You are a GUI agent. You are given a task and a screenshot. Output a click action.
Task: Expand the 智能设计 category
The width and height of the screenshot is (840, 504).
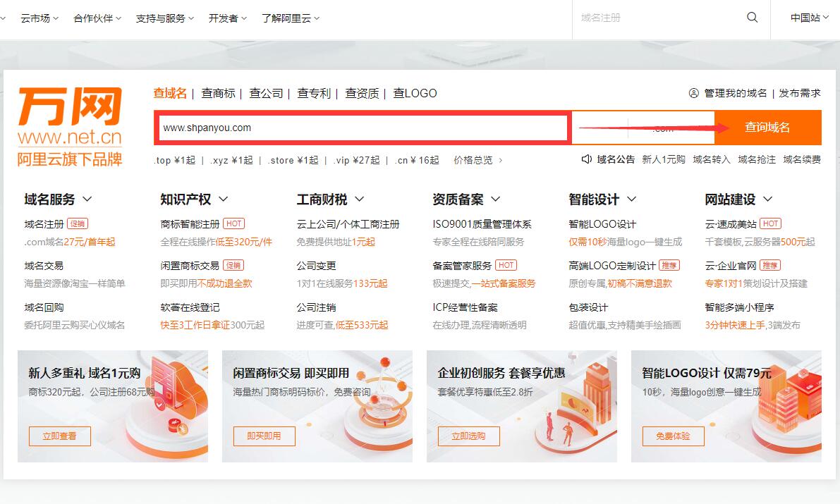(x=602, y=199)
